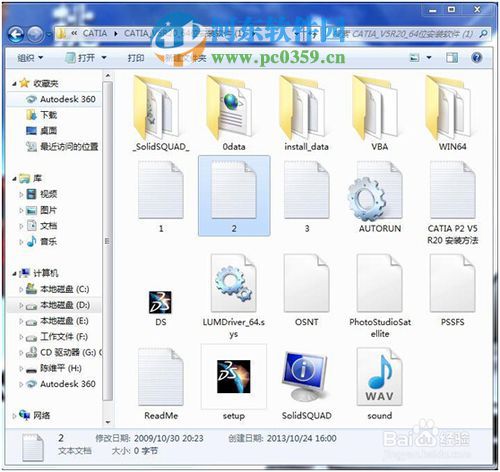Open 桌面 in favorites

42,131
